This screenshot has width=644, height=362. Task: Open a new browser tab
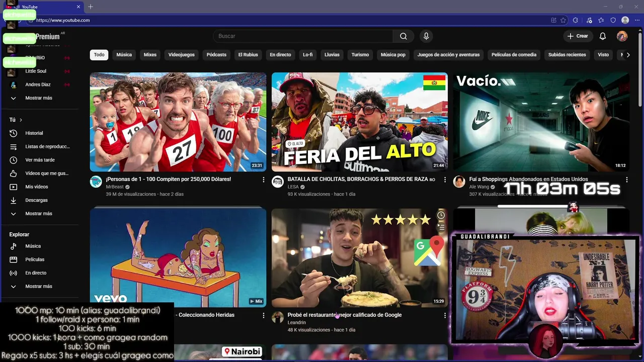(x=91, y=7)
